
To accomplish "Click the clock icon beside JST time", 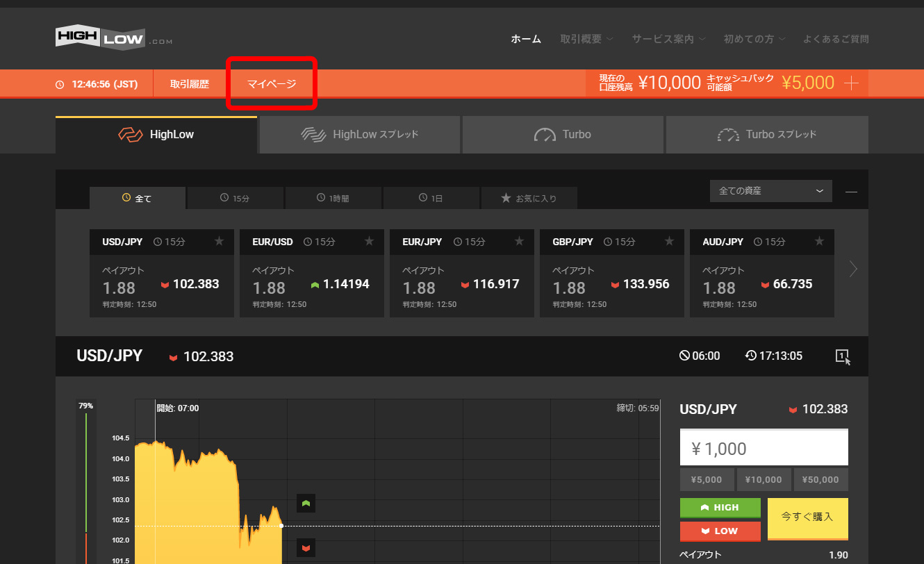I will pos(60,85).
